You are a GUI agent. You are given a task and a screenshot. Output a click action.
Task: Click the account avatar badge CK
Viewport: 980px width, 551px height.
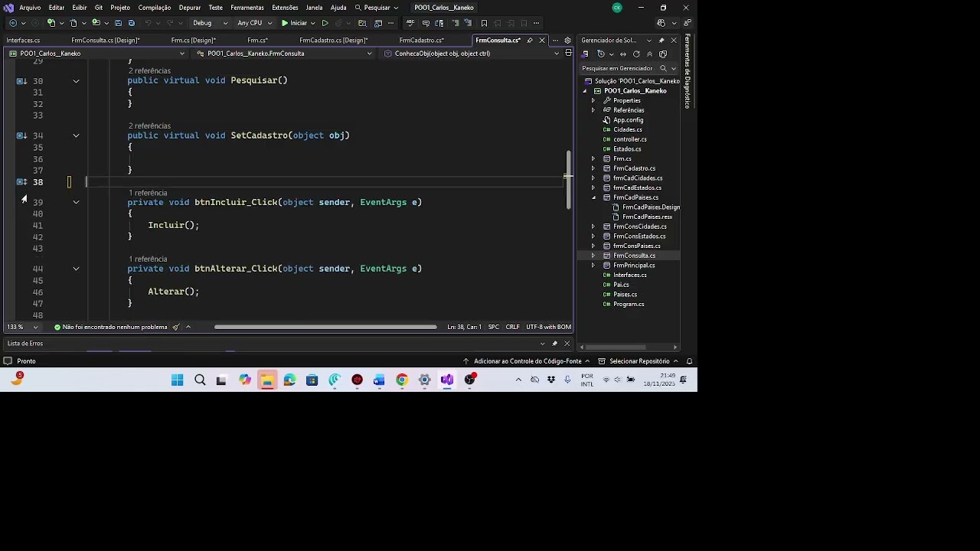(x=617, y=8)
